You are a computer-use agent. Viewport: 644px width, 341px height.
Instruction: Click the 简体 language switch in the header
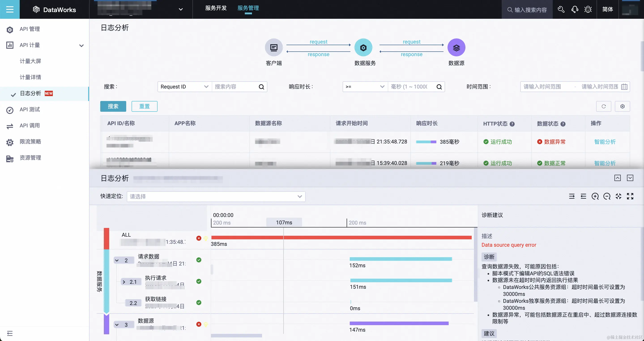click(x=608, y=9)
